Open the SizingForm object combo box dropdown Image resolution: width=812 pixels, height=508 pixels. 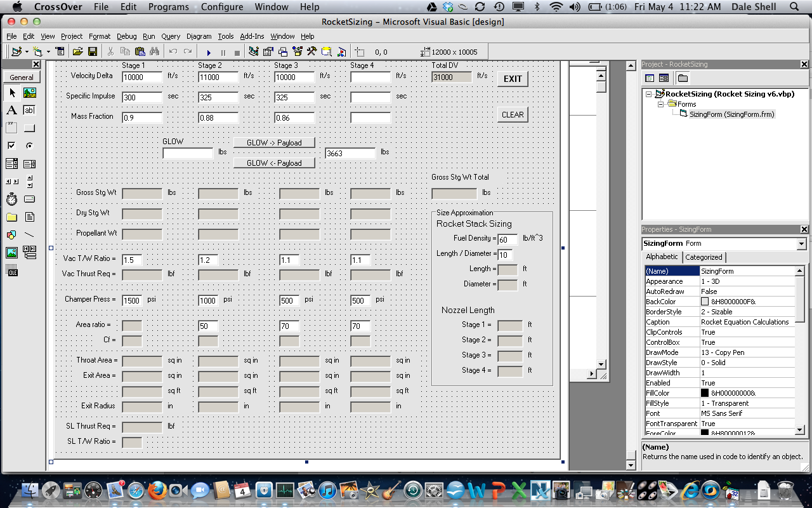801,244
